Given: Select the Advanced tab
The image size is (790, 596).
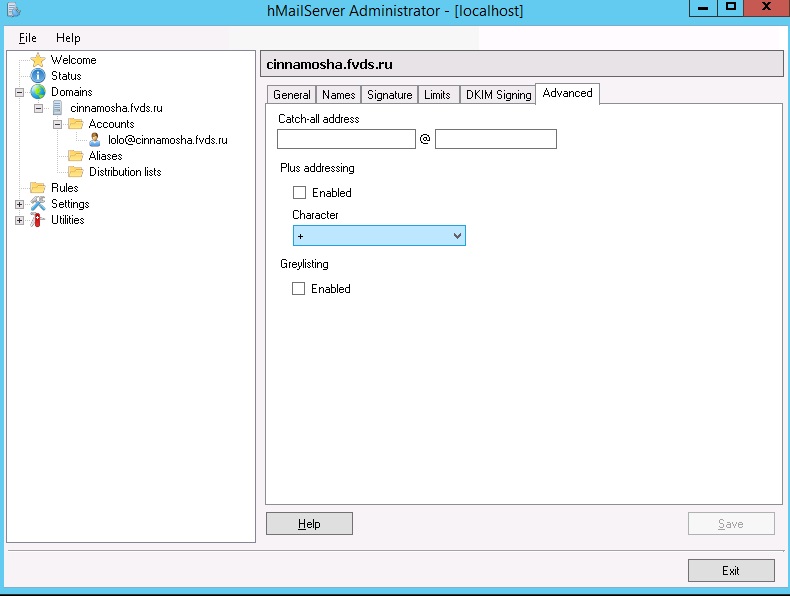Looking at the screenshot, I should click(x=567, y=94).
